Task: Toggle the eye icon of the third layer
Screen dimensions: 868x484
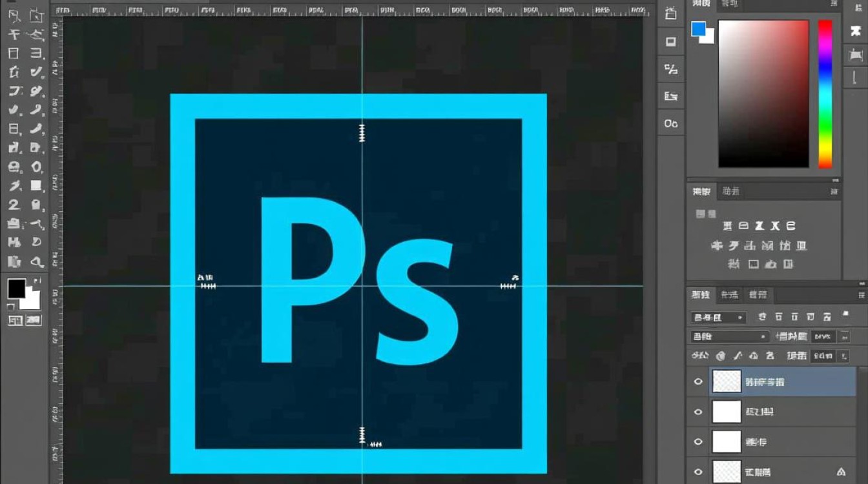Action: (x=698, y=442)
